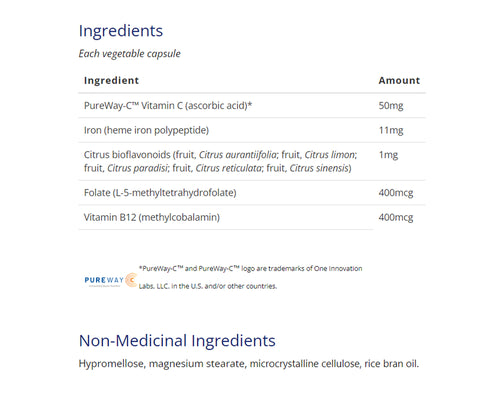This screenshot has height=400, width=500.
Task: Click the Citrus sinensis italic text
Action: point(319,168)
